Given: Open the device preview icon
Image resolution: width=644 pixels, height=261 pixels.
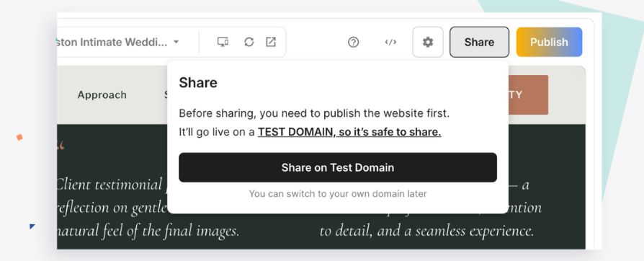Looking at the screenshot, I should 223,42.
